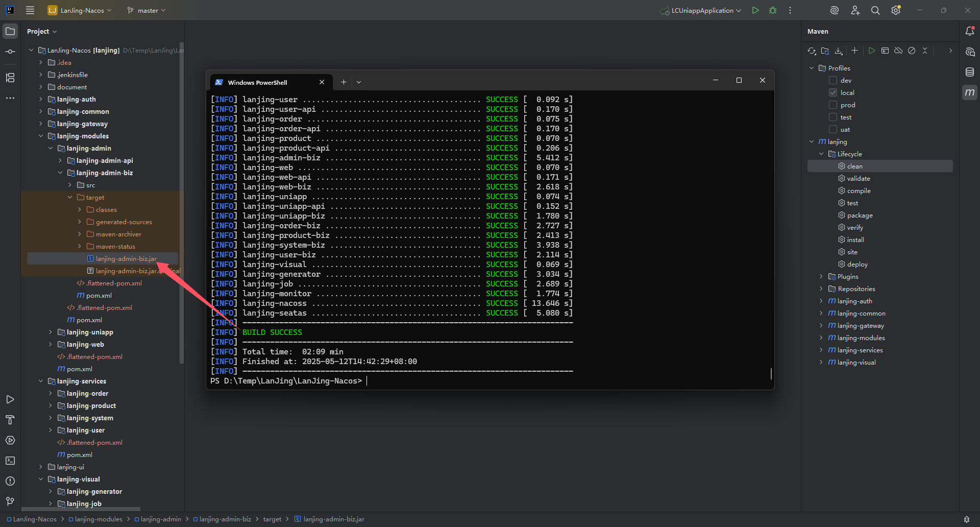Open the AI assistant swirl icon
980x527 pixels.
point(835,10)
